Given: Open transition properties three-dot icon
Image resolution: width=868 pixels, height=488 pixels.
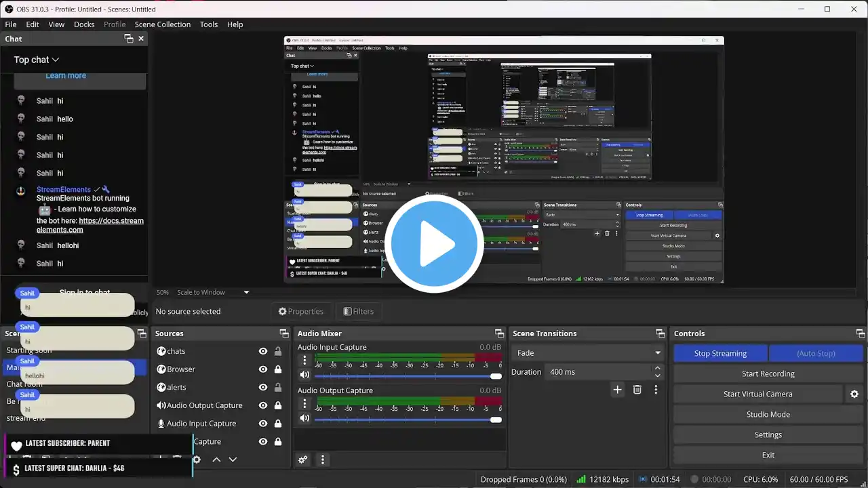Looking at the screenshot, I should (656, 390).
